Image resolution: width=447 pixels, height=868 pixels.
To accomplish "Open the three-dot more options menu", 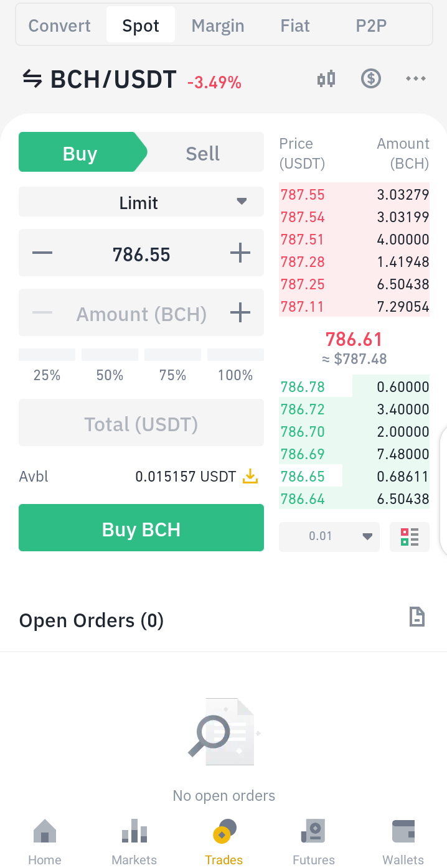I will 415,79.
